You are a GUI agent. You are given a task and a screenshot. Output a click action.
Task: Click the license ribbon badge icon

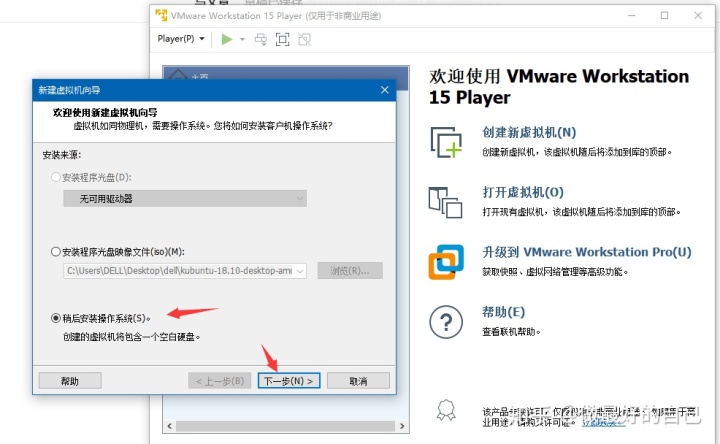(446, 410)
